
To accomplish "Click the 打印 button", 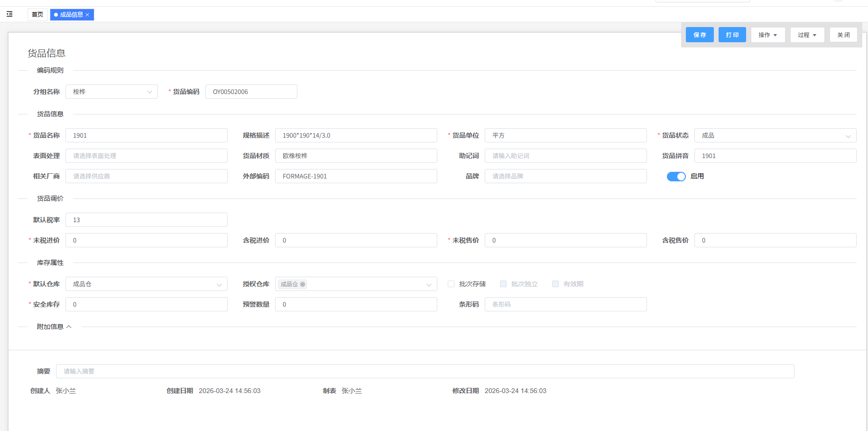I will click(732, 35).
